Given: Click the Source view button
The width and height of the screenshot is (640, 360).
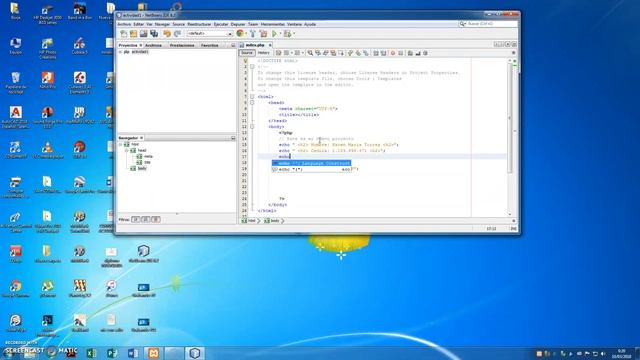Looking at the screenshot, I should click(x=247, y=53).
